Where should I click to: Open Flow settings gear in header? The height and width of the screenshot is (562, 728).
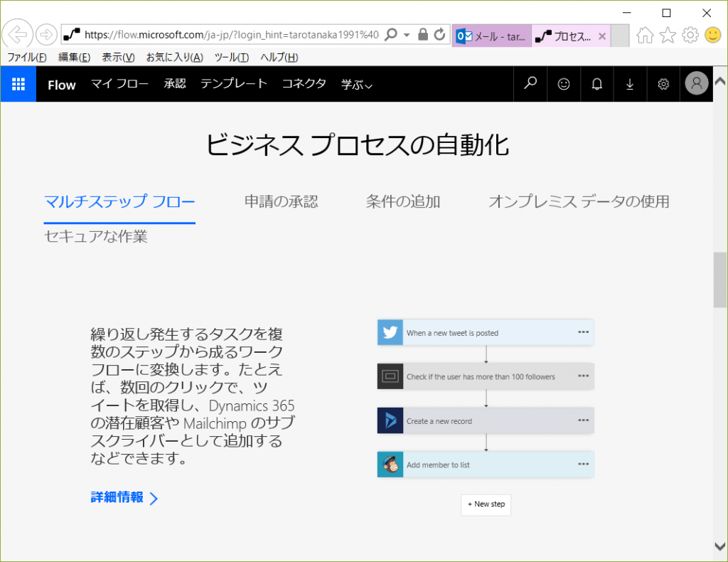(663, 84)
